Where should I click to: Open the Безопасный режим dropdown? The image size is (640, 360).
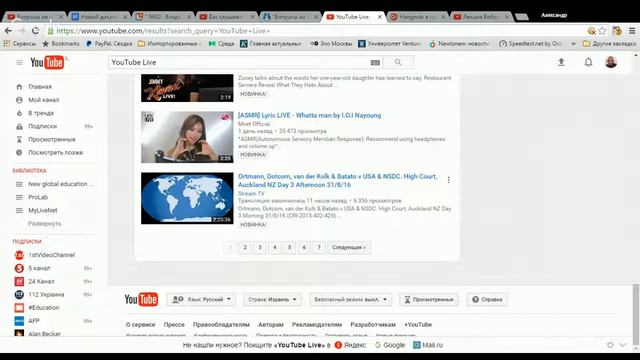(351, 299)
